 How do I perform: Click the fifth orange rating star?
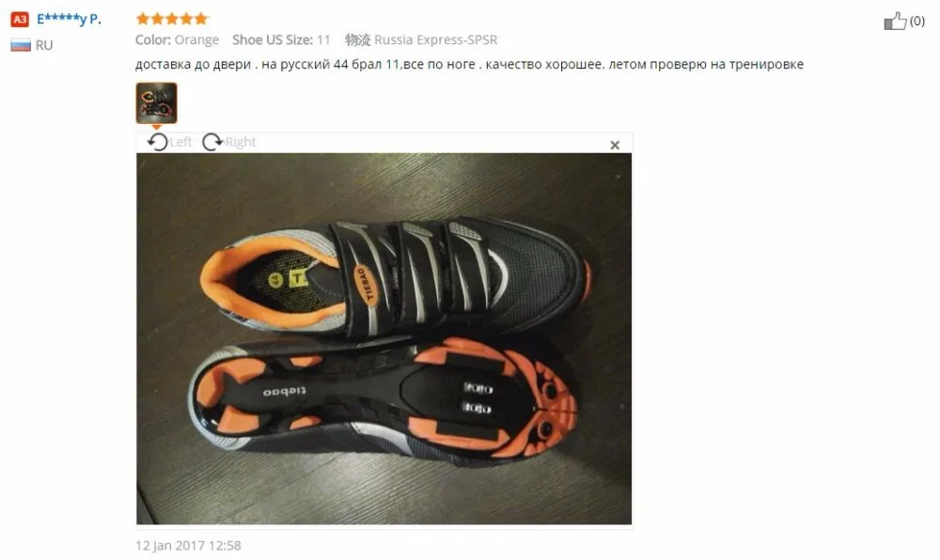[x=201, y=19]
